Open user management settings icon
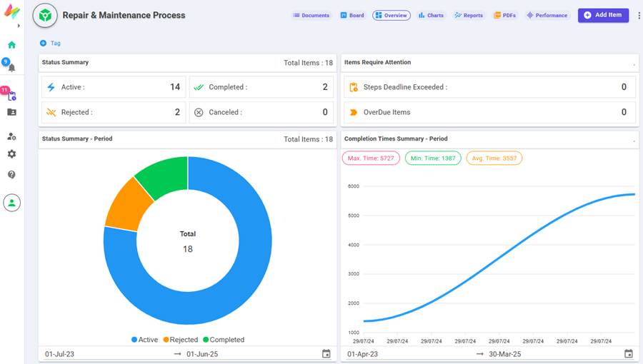 (x=11, y=136)
